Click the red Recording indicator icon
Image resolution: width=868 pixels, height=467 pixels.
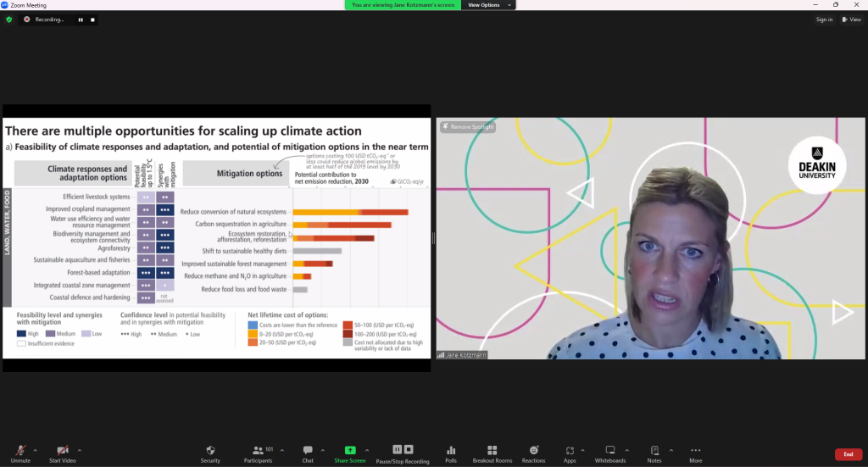(x=26, y=19)
